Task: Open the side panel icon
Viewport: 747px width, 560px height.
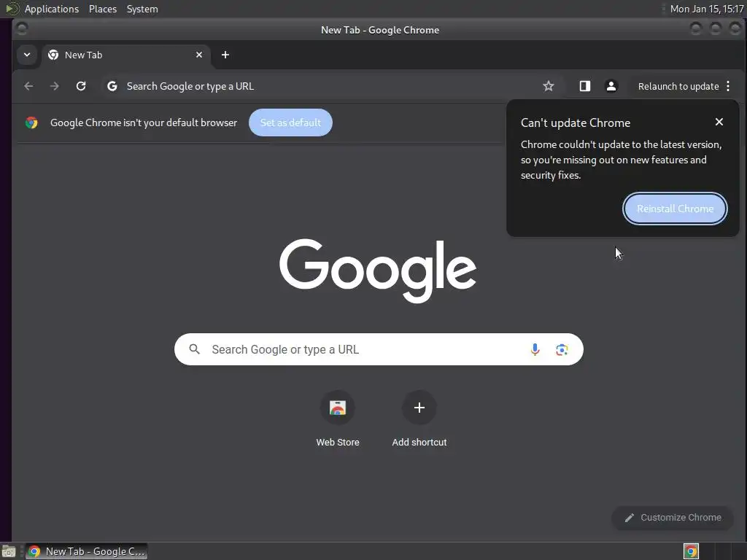Action: [x=584, y=86]
